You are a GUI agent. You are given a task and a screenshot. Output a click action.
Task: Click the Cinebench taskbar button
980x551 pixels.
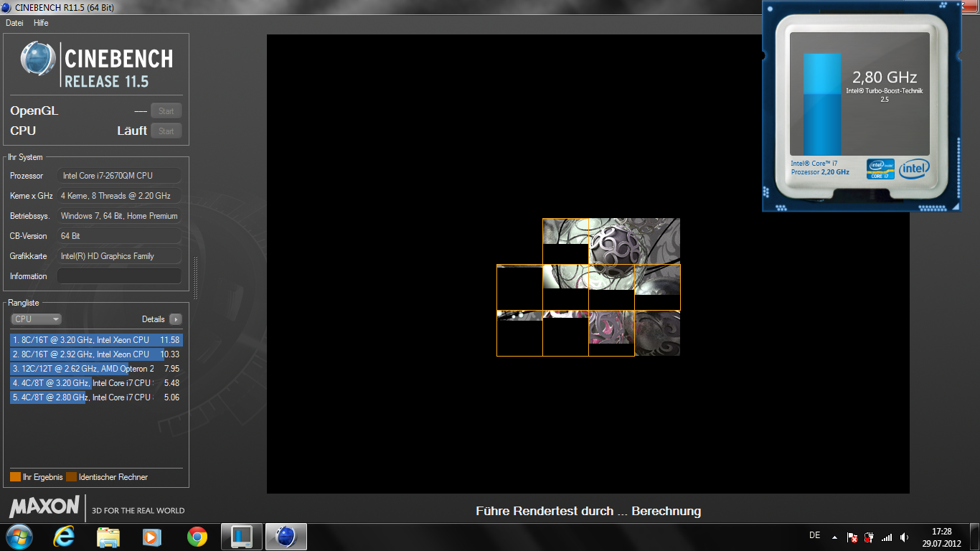(x=286, y=537)
